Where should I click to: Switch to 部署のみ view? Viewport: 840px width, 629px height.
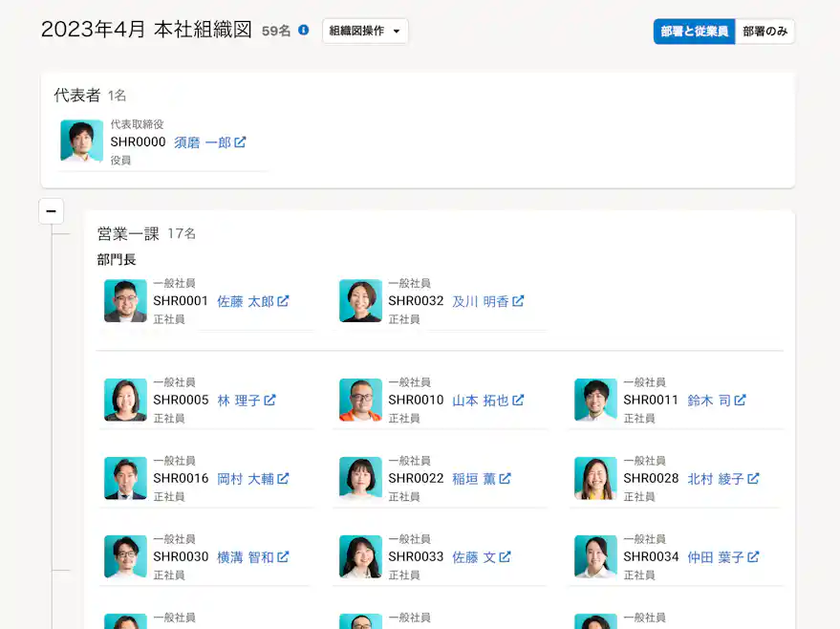pyautogui.click(x=765, y=32)
